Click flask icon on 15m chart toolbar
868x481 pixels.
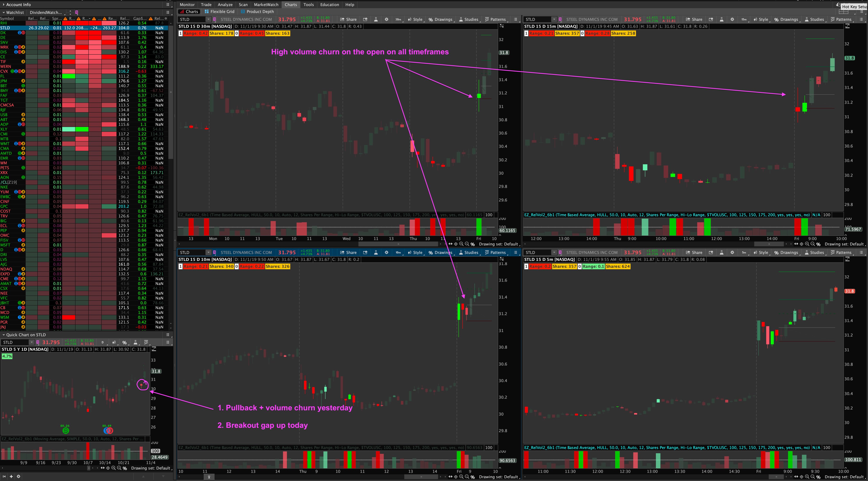(721, 19)
